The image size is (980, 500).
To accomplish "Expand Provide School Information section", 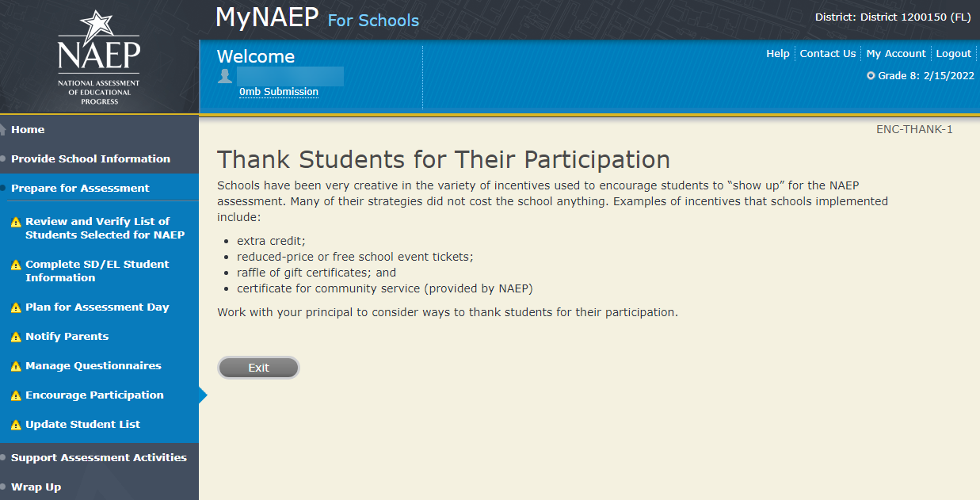I will (90, 158).
